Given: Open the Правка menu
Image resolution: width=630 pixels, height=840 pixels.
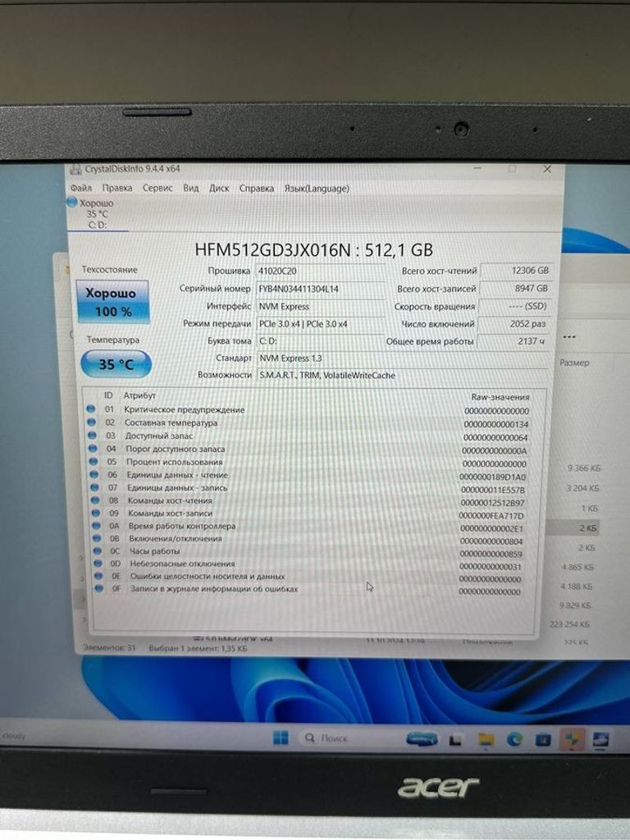Looking at the screenshot, I should point(116,188).
